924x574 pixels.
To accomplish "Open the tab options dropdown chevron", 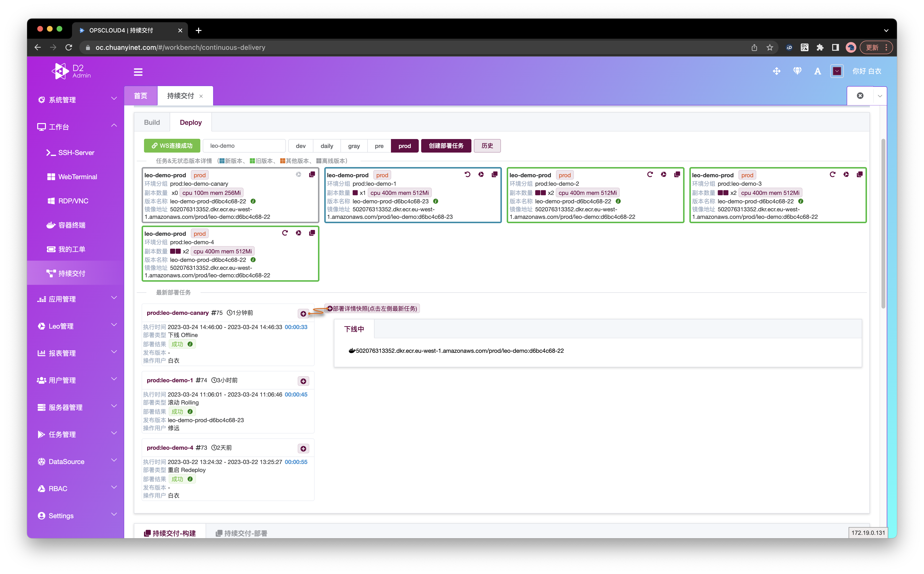I will click(880, 96).
